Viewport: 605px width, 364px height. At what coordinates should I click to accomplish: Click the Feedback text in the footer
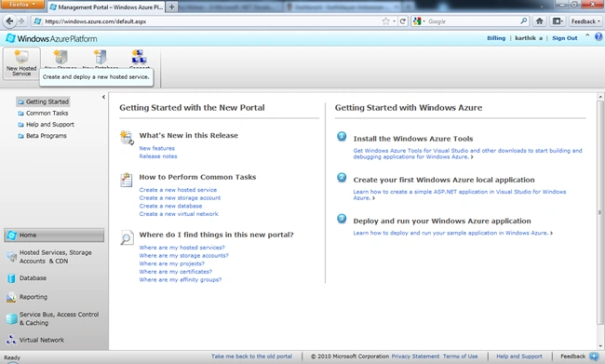pos(573,357)
